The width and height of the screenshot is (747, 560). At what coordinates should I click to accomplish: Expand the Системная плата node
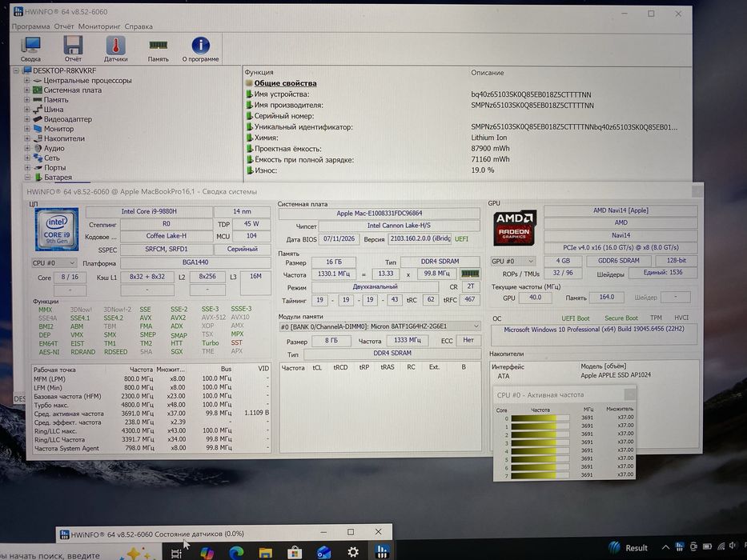pyautogui.click(x=27, y=90)
